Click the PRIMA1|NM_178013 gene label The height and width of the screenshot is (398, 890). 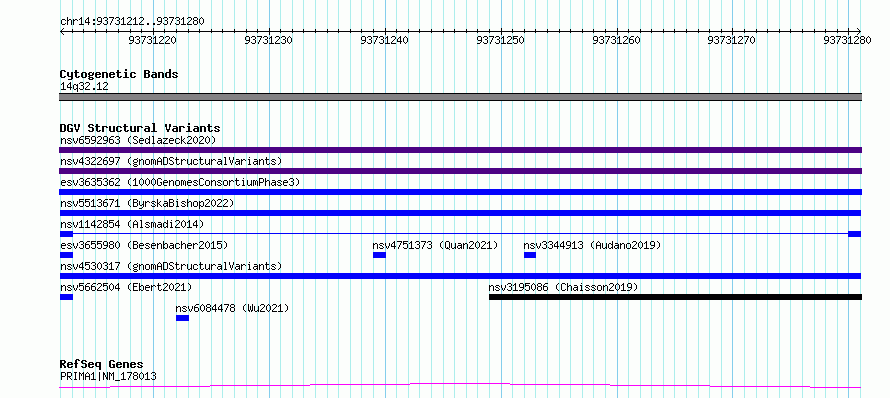(x=108, y=376)
